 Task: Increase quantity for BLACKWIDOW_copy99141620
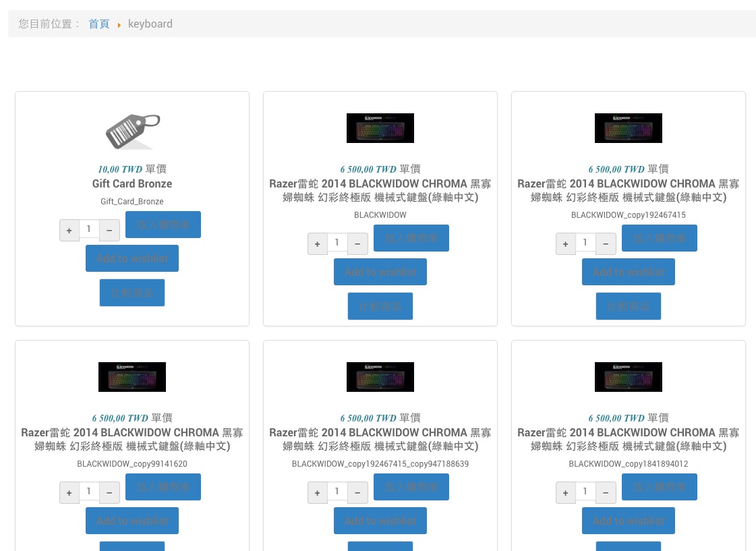point(69,493)
